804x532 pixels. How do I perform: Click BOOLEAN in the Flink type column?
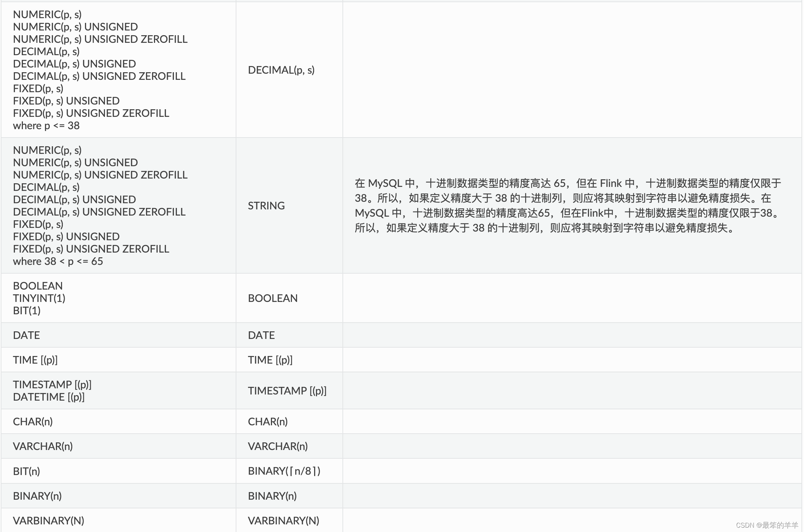273,298
